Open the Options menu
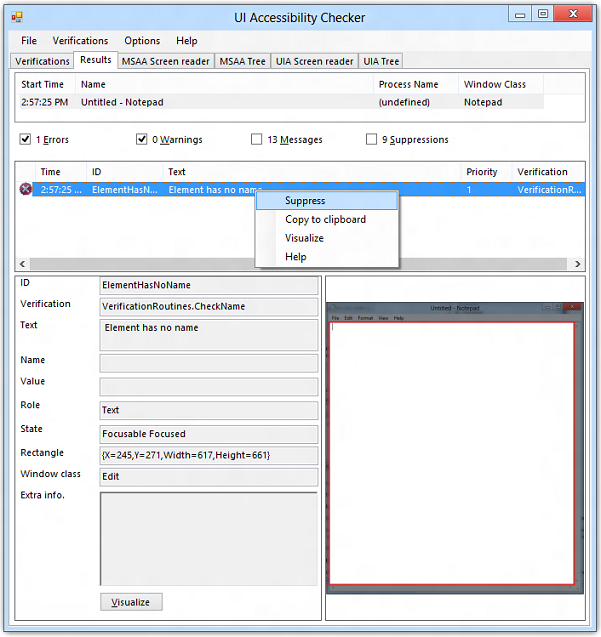Image resolution: width=601 pixels, height=637 pixels. (x=142, y=41)
